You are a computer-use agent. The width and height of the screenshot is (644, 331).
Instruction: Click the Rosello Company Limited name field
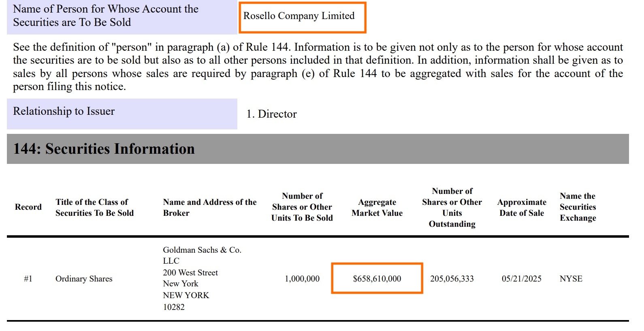coord(299,16)
